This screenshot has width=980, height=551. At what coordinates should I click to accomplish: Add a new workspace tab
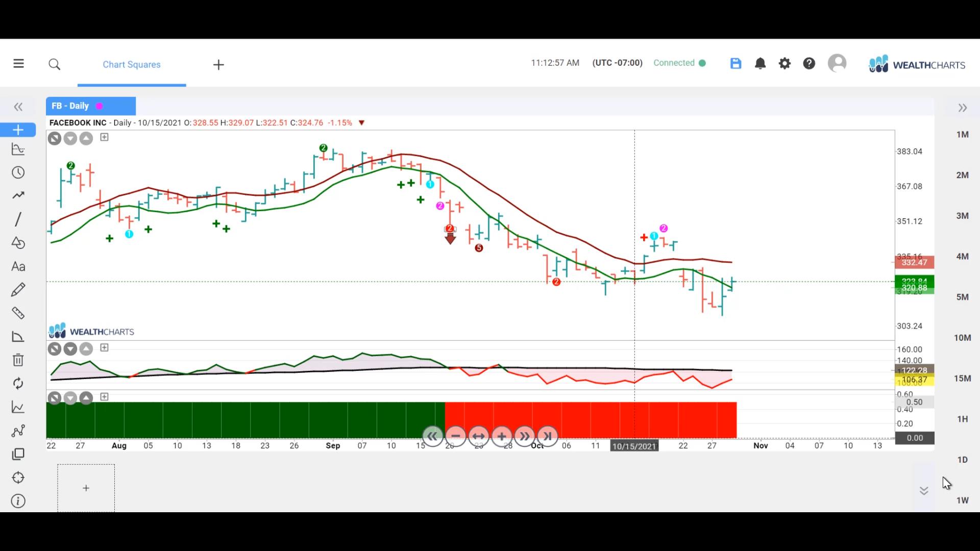click(x=218, y=65)
